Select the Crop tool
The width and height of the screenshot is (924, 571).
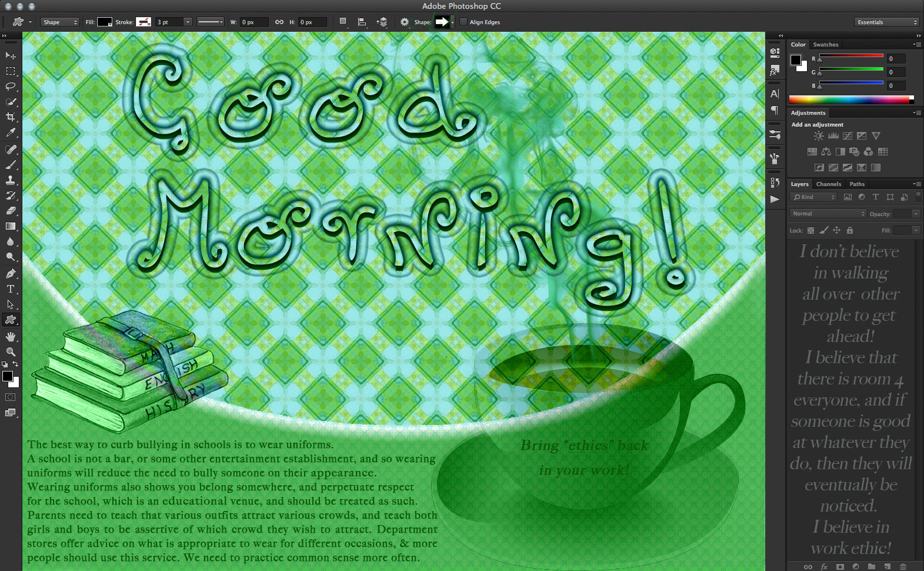tap(11, 117)
